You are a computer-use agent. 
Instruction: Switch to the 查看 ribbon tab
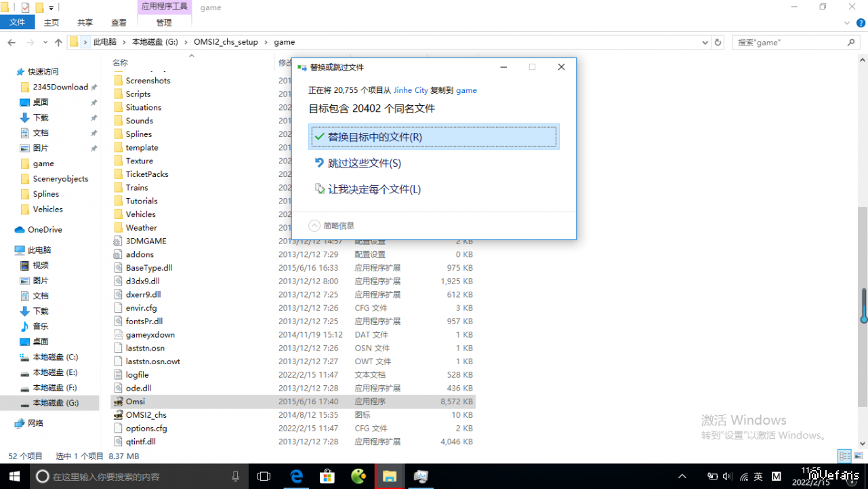[119, 22]
